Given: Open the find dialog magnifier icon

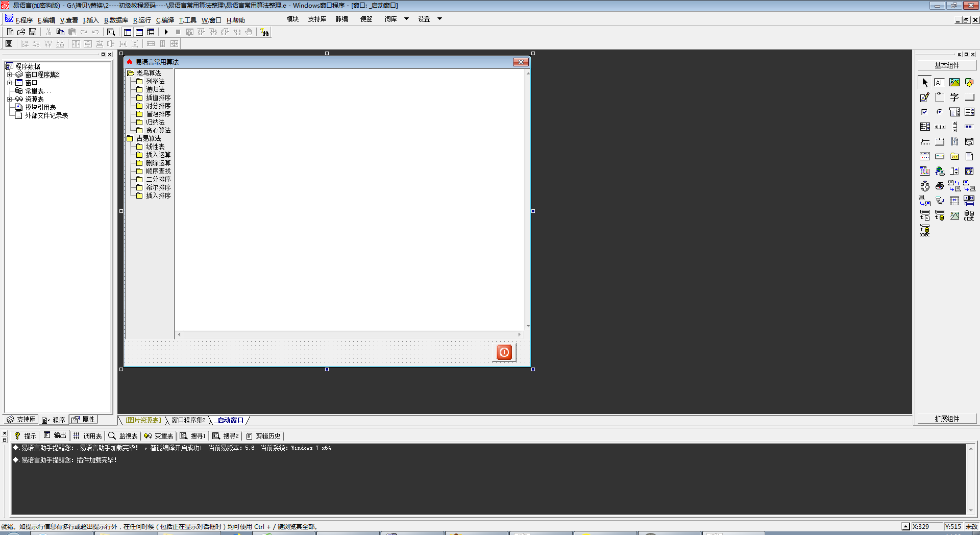Looking at the screenshot, I should [111, 32].
